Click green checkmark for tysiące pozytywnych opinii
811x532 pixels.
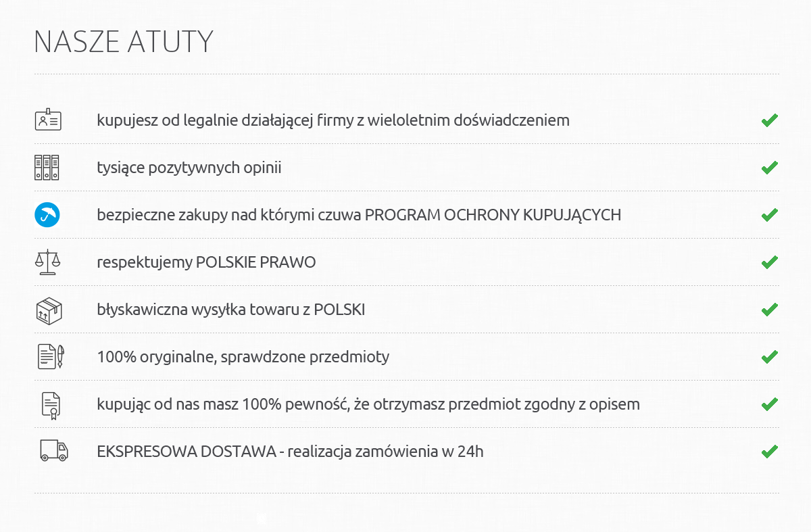(x=769, y=168)
